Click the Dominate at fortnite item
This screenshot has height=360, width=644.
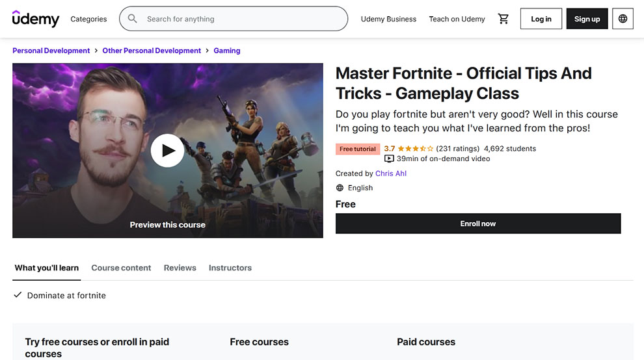pos(66,296)
